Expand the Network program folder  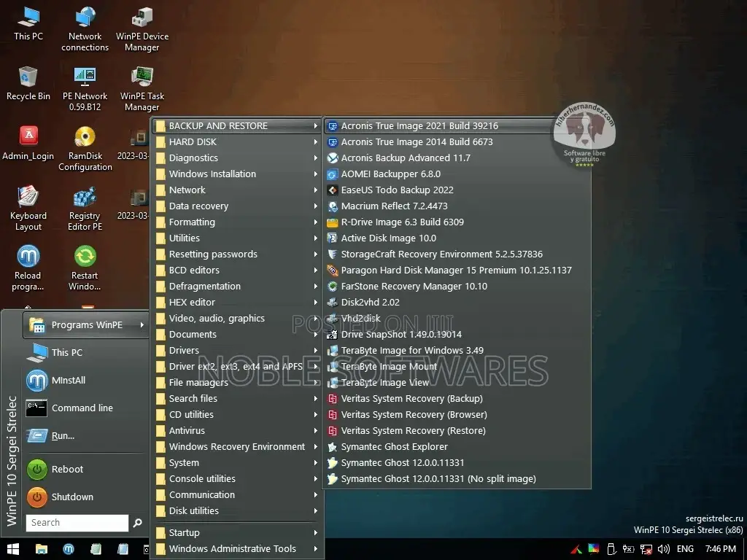coord(237,190)
